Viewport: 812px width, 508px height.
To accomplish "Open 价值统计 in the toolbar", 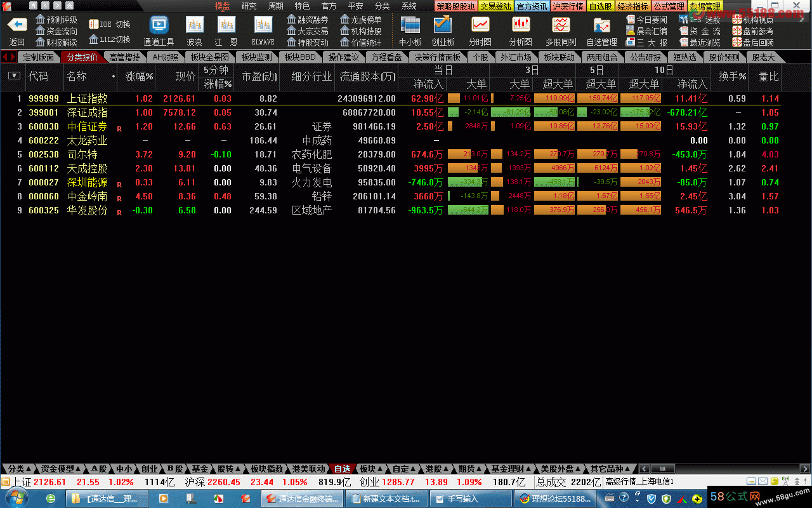I will click(x=362, y=43).
